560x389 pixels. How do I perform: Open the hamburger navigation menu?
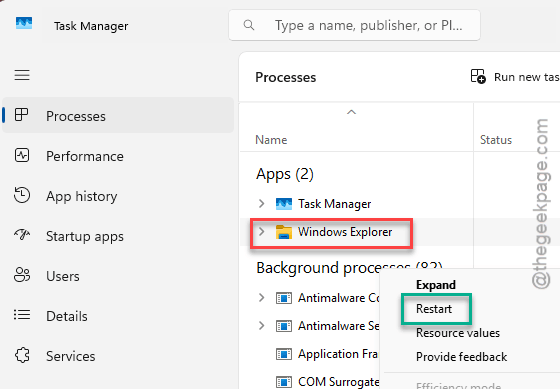point(22,75)
